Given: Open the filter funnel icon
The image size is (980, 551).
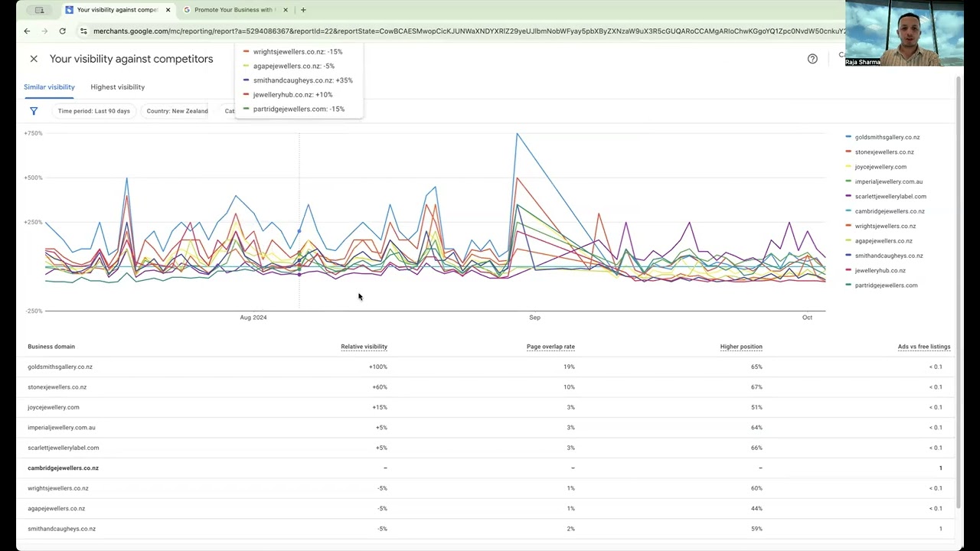Looking at the screenshot, I should pyautogui.click(x=34, y=111).
